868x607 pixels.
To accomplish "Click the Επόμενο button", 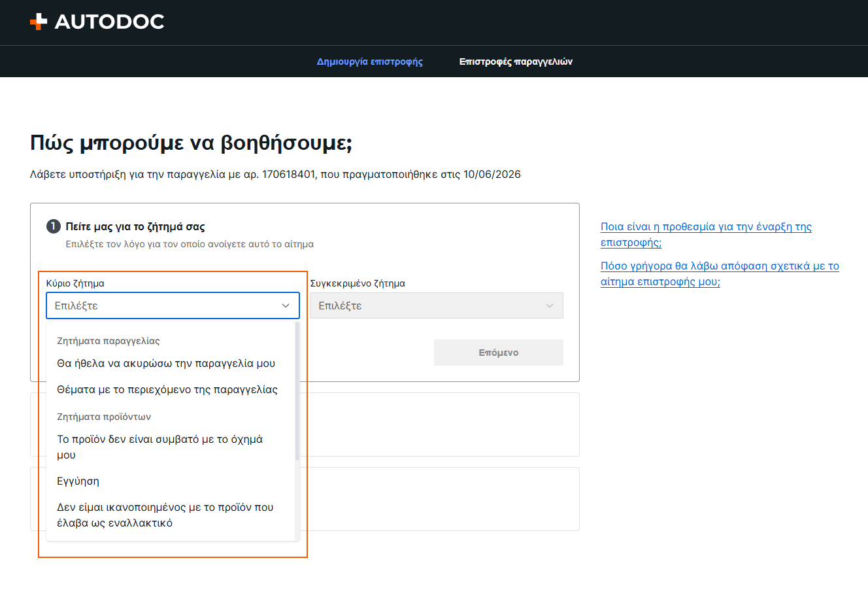I will (x=498, y=353).
